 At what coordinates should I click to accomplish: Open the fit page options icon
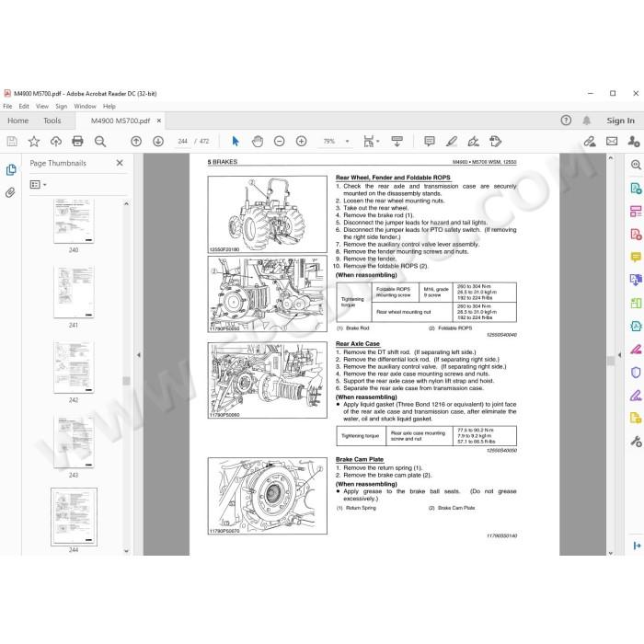371,142
